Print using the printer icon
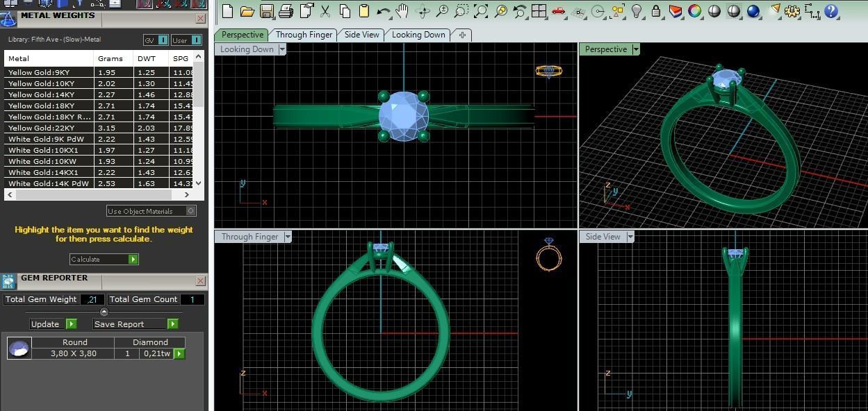 tap(285, 11)
